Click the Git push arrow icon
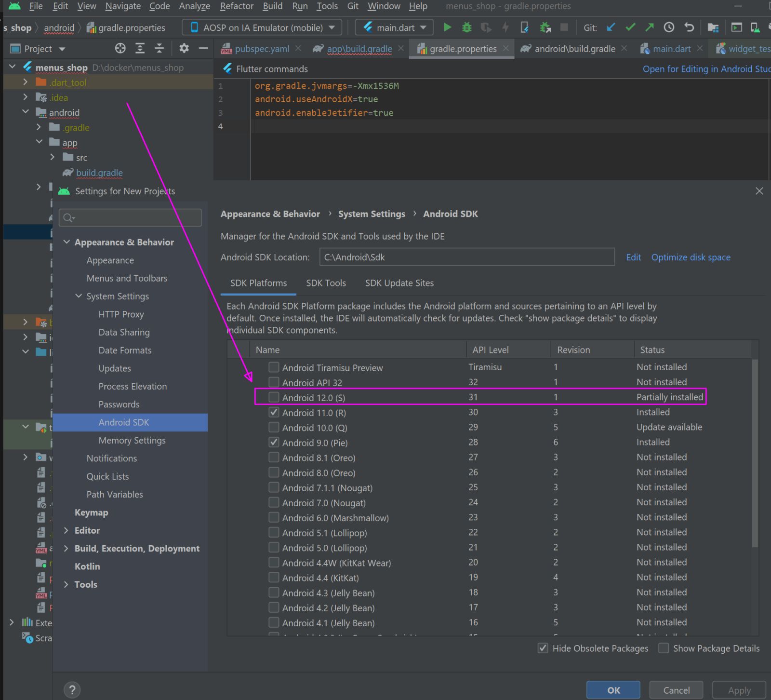The image size is (771, 700). pyautogui.click(x=650, y=27)
